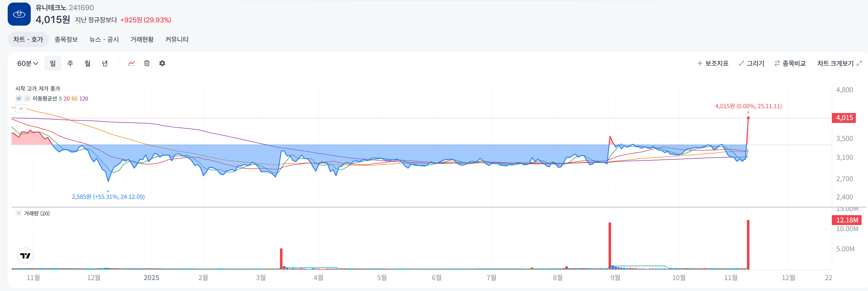Screen dimensions: 868x291
Task: Open the 커뮤니티 tab
Action: pyautogui.click(x=177, y=39)
